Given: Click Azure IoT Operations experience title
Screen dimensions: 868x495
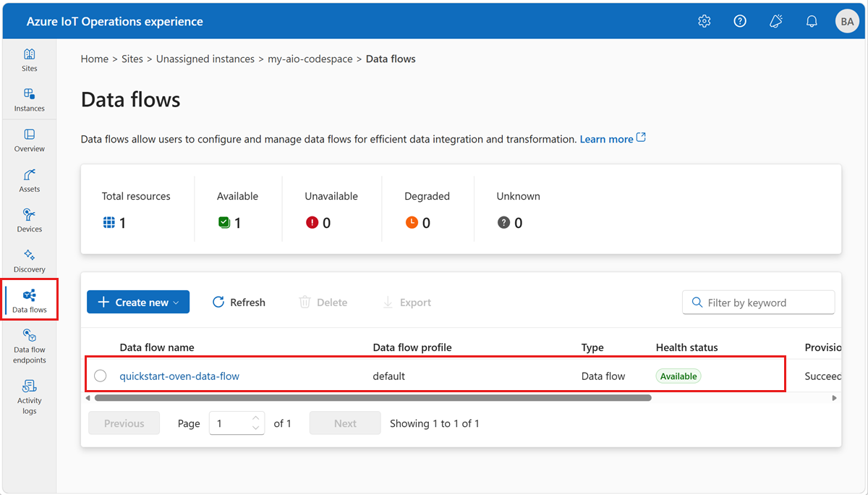Looking at the screenshot, I should click(115, 22).
